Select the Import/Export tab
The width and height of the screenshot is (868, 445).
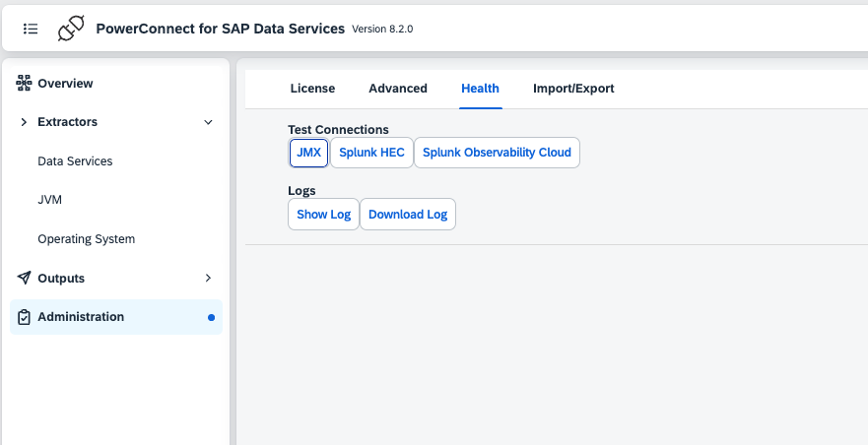click(x=573, y=89)
